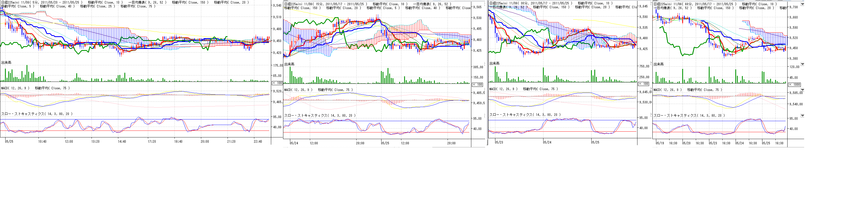This screenshot has width=868, height=219.
Task: Click the 05/24 date marker on 30分 chart
Action: (x=547, y=142)
